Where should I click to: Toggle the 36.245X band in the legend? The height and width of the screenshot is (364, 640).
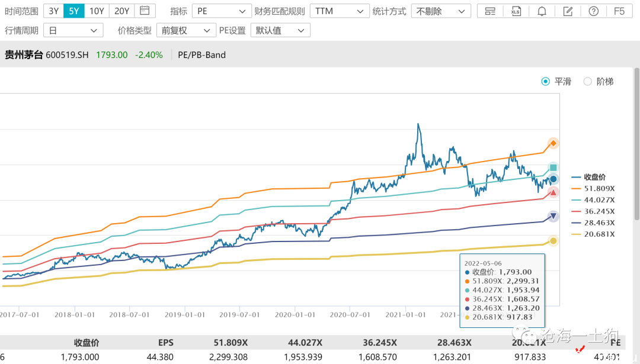(593, 211)
